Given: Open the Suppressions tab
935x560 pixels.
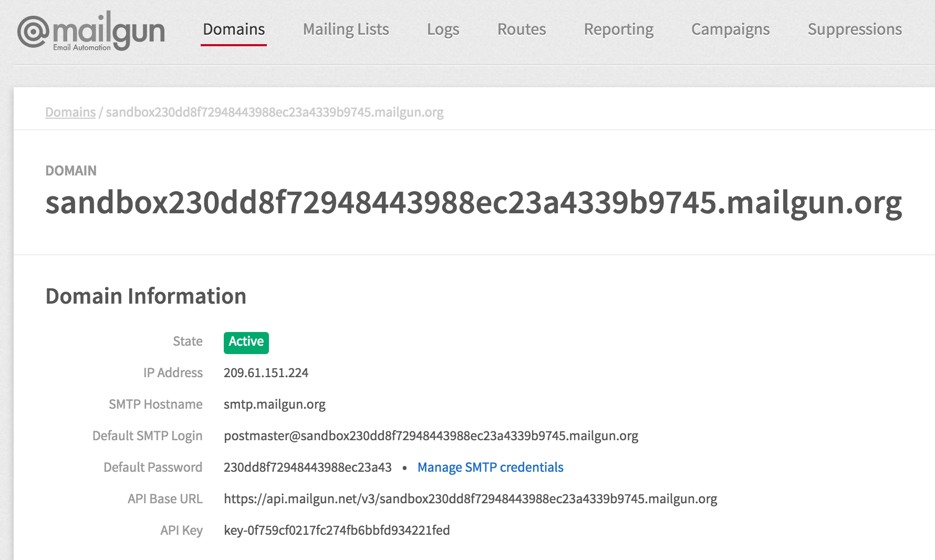Looking at the screenshot, I should 854,29.
